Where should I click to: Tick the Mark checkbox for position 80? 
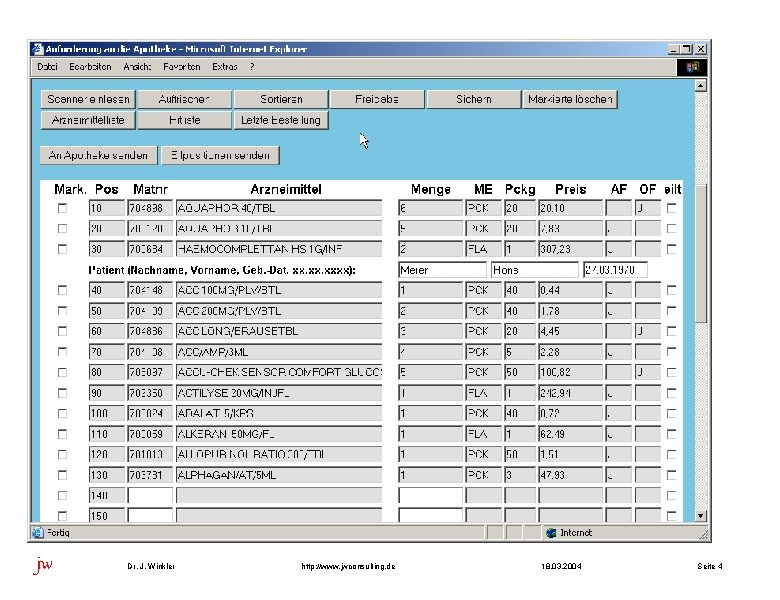coord(62,372)
